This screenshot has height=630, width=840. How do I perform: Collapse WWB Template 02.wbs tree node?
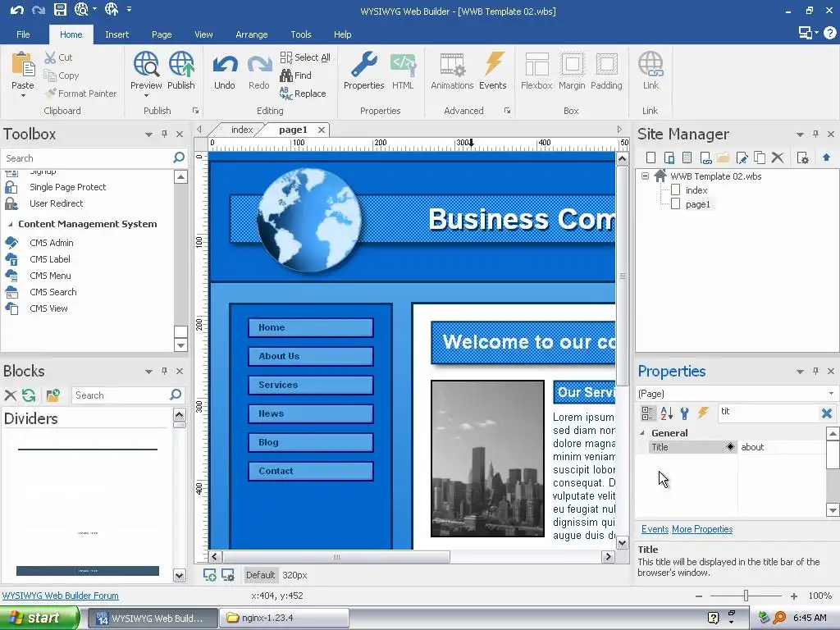tap(646, 176)
